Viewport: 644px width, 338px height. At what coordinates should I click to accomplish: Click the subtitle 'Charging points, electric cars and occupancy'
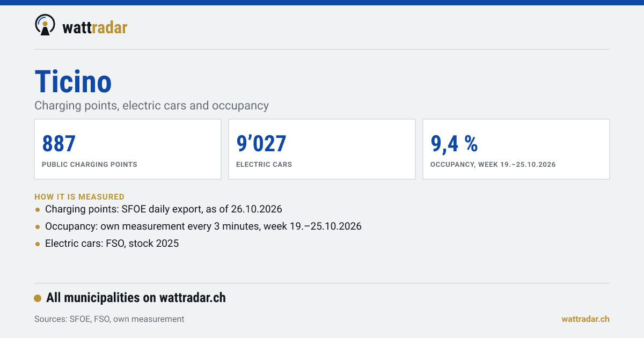tap(151, 105)
